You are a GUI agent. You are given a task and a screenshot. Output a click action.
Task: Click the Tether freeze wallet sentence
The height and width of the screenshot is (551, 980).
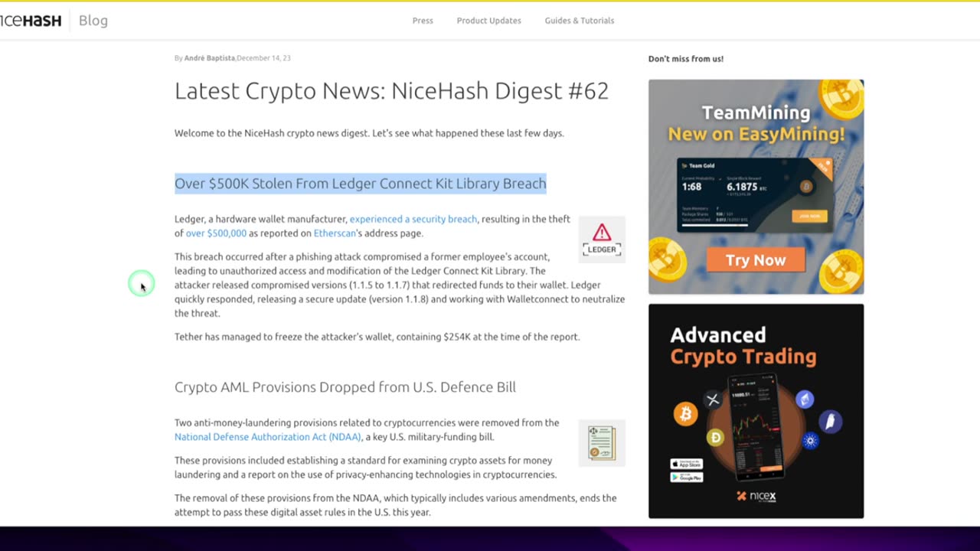[x=377, y=337]
